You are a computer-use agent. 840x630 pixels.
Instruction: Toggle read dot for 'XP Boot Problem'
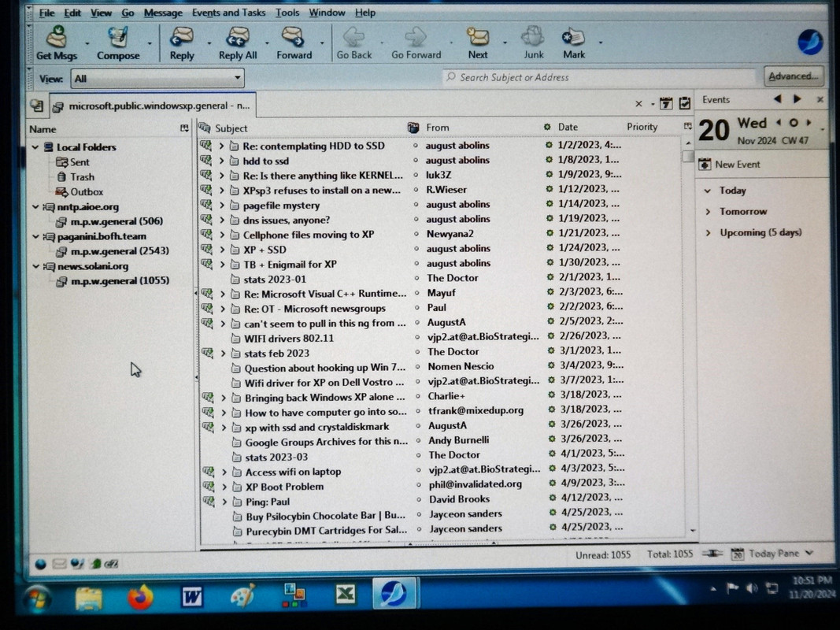point(419,485)
